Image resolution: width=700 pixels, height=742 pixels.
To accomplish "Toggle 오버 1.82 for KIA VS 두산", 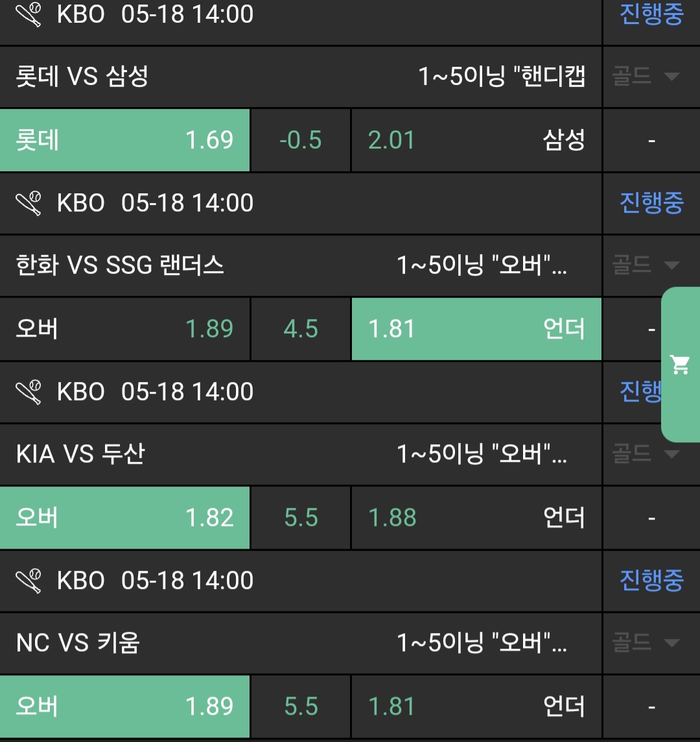I will [x=124, y=518].
